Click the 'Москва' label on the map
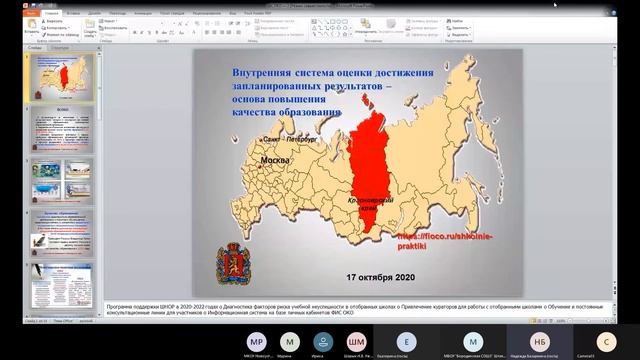640x360 pixels. pos(275,160)
